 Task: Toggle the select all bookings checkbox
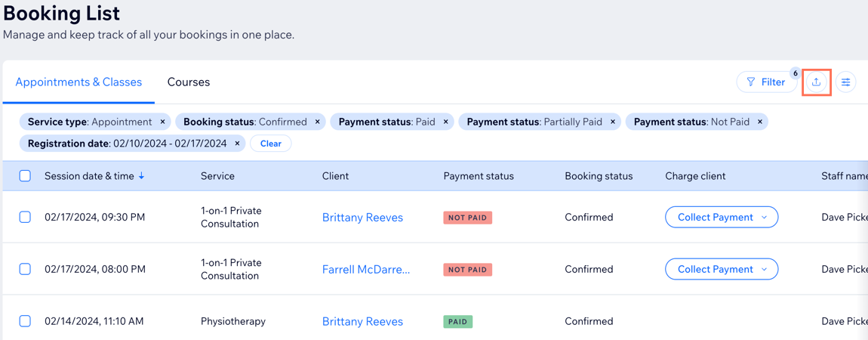point(25,176)
